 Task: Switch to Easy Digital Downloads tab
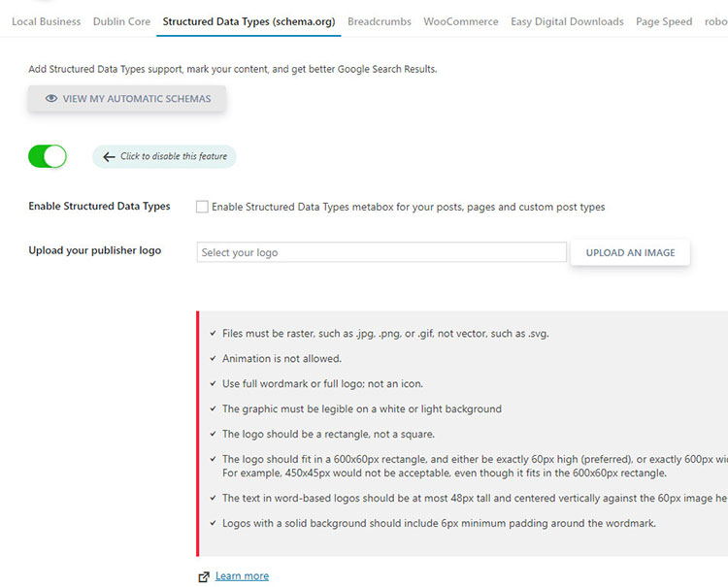coord(567,21)
